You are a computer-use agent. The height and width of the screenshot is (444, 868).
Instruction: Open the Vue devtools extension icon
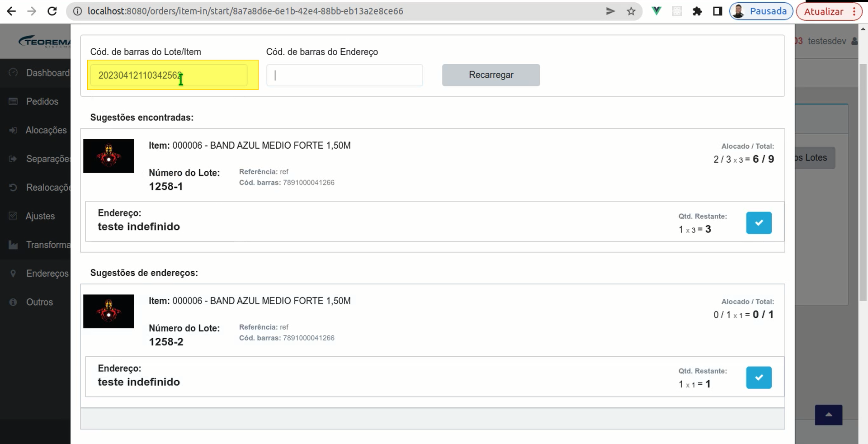[x=656, y=11]
